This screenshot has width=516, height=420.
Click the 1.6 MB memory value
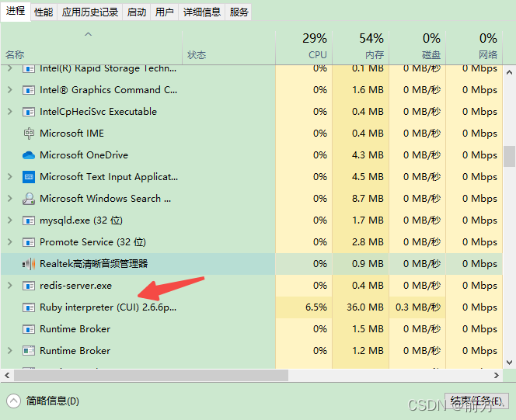[x=368, y=90]
